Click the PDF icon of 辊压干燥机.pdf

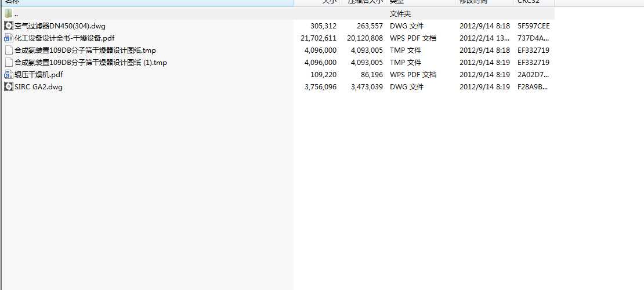tap(8, 75)
